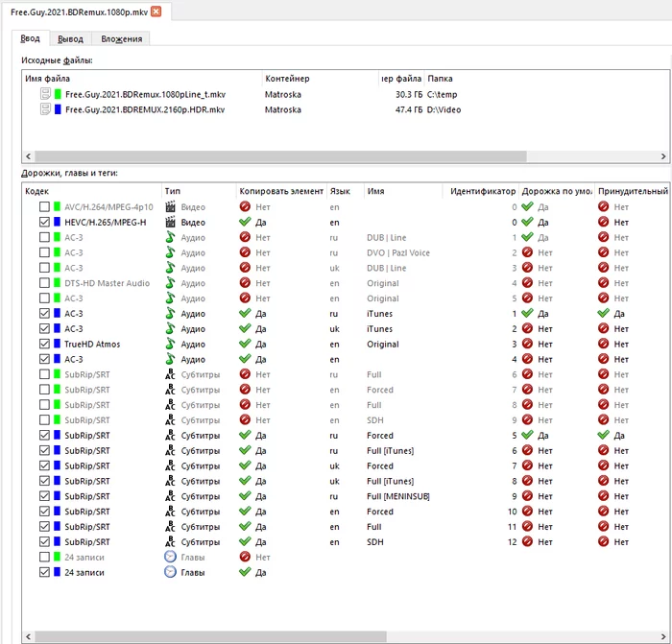672x644 pixels.
Task: Enable the DTS-HD Master Audio track checkbox
Action: (44, 283)
